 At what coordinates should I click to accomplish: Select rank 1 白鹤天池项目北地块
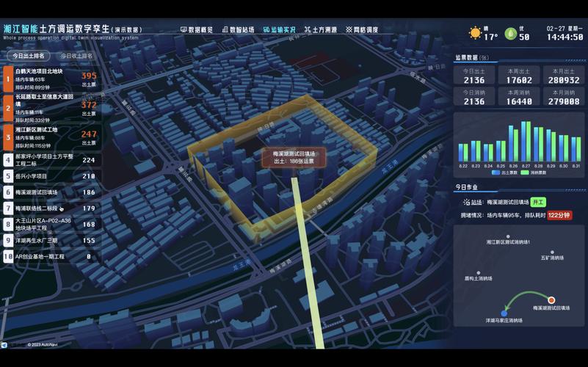pos(52,79)
